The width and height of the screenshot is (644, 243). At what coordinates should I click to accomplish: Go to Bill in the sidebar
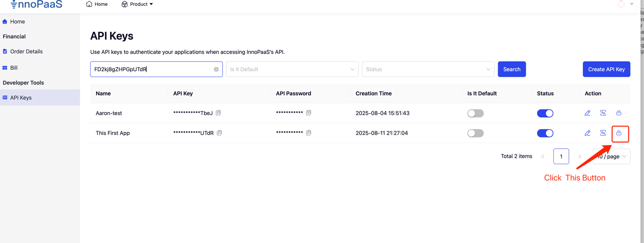coord(14,68)
